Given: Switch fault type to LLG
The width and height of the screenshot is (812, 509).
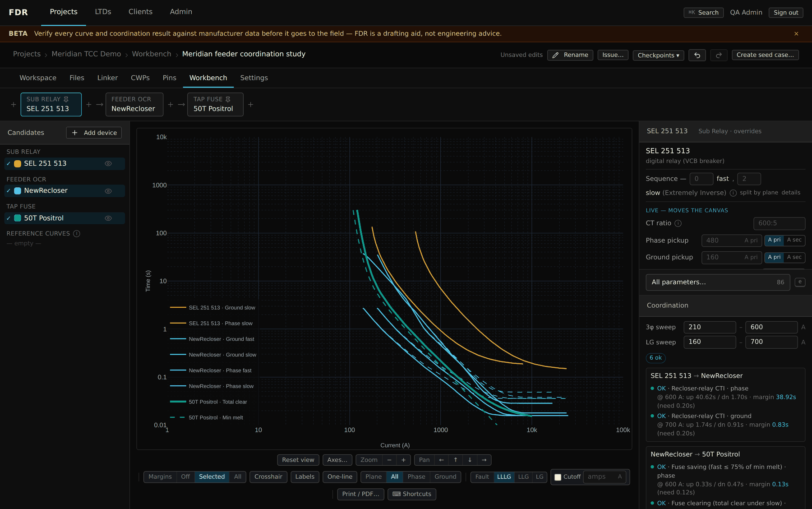Looking at the screenshot, I should (523, 477).
